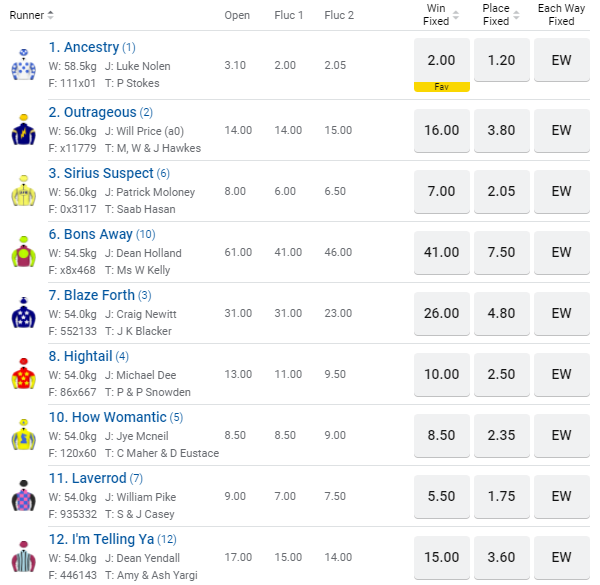
Task: Sort runners by the Runner column
Action: coord(32,15)
